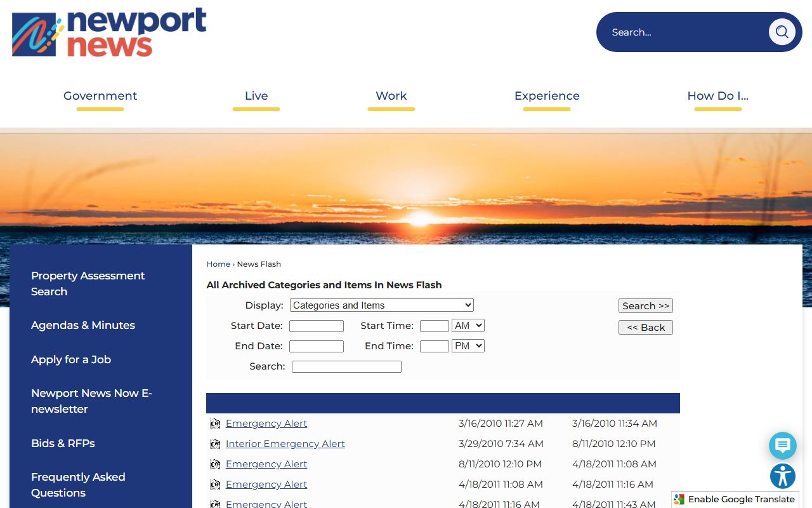Open Apply for a Job
Viewport: 812px width, 508px height.
tap(71, 359)
